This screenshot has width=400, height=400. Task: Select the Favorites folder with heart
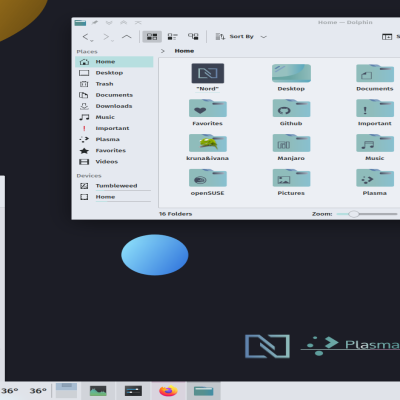[x=208, y=108]
